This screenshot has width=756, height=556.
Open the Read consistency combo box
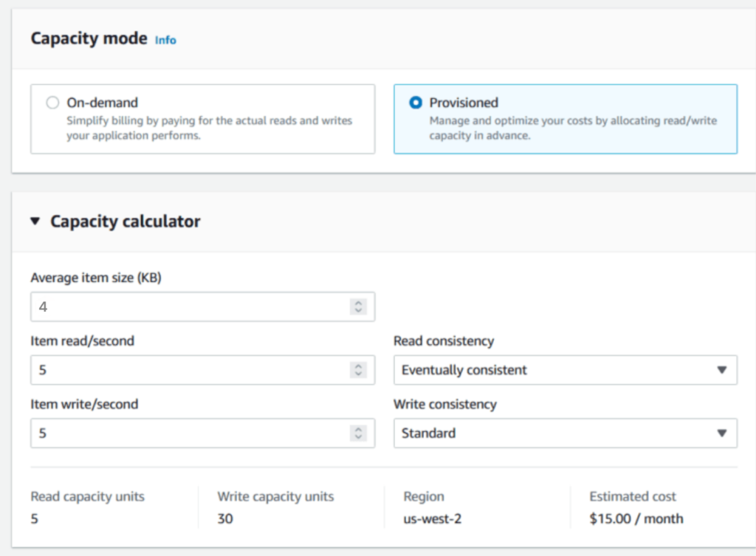point(565,370)
